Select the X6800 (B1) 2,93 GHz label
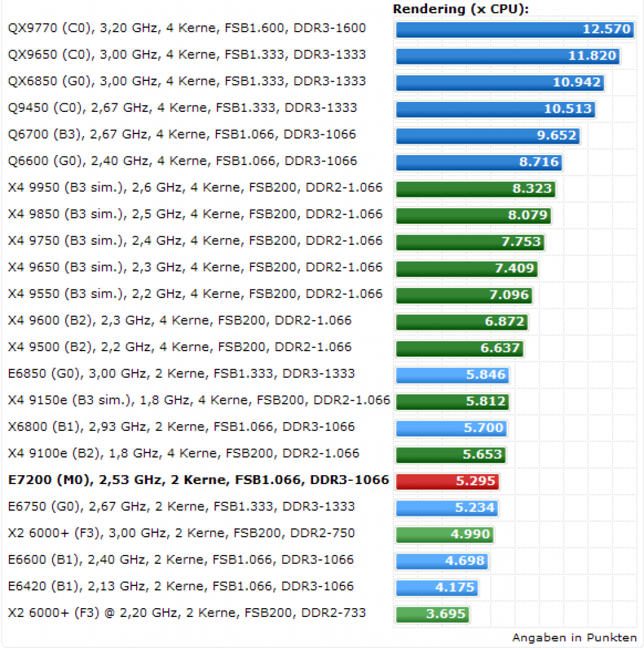The image size is (644, 648). click(182, 427)
